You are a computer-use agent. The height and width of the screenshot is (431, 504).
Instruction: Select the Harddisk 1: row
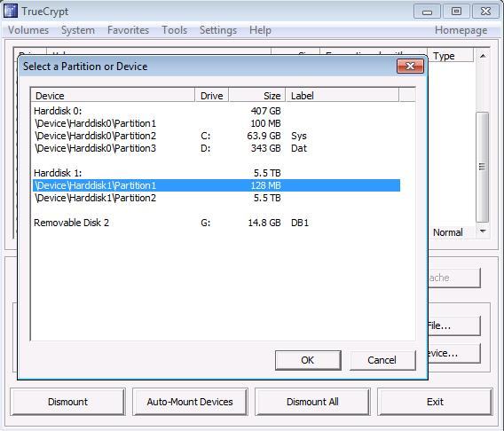click(217, 173)
